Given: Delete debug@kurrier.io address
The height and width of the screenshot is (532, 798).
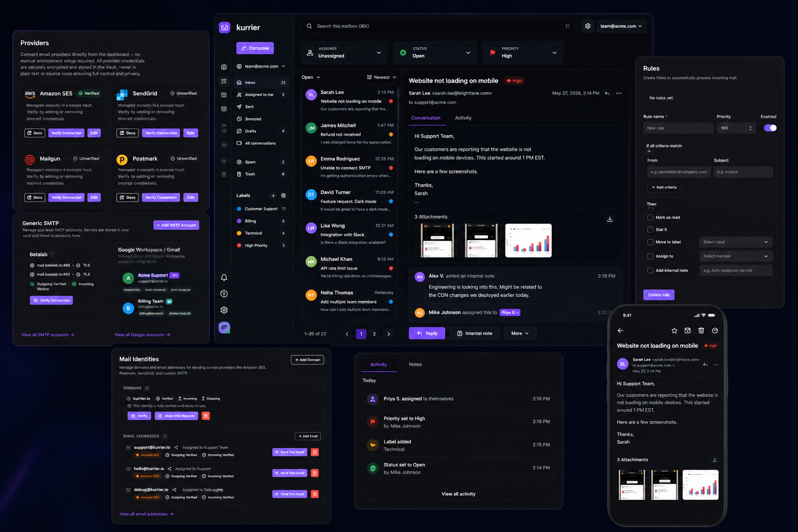Looking at the screenshot, I should [315, 494].
